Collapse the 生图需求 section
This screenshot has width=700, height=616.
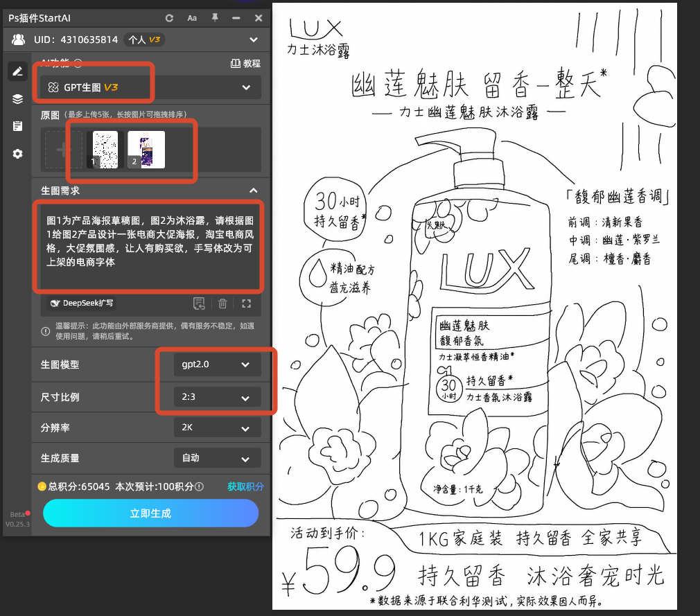(x=253, y=191)
